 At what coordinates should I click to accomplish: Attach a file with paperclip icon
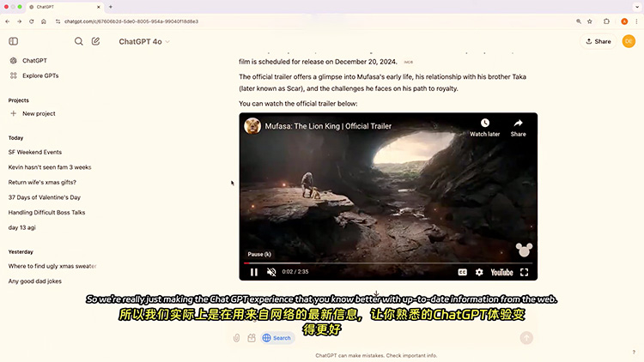[237, 338]
